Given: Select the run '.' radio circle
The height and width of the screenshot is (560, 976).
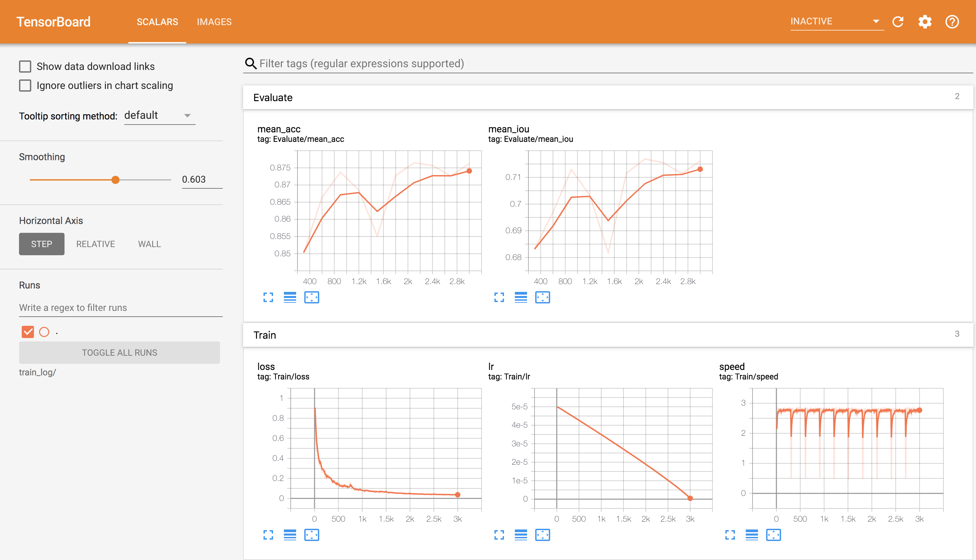Looking at the screenshot, I should click(44, 332).
